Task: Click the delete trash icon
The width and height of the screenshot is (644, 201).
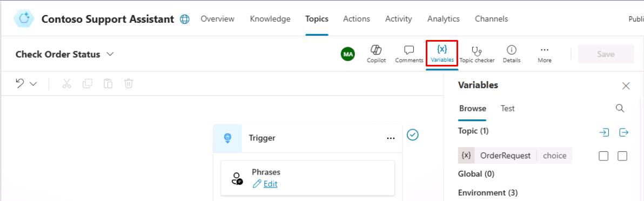Action: pos(129,84)
